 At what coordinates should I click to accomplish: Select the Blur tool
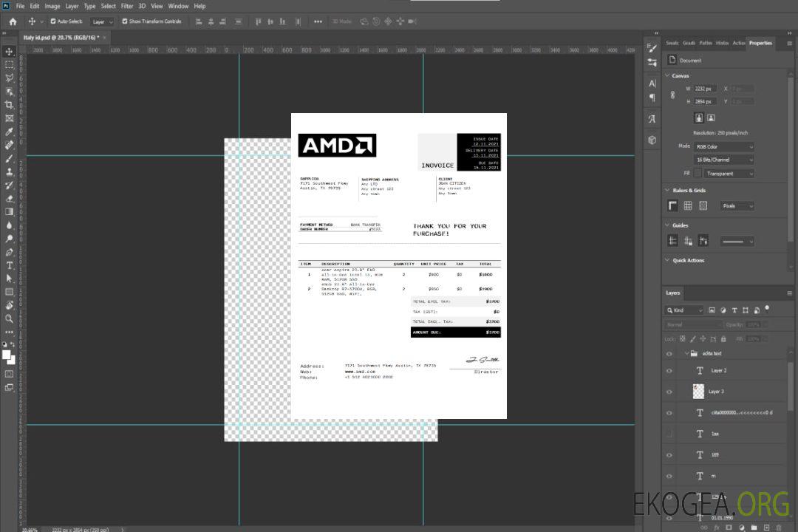pyautogui.click(x=9, y=225)
